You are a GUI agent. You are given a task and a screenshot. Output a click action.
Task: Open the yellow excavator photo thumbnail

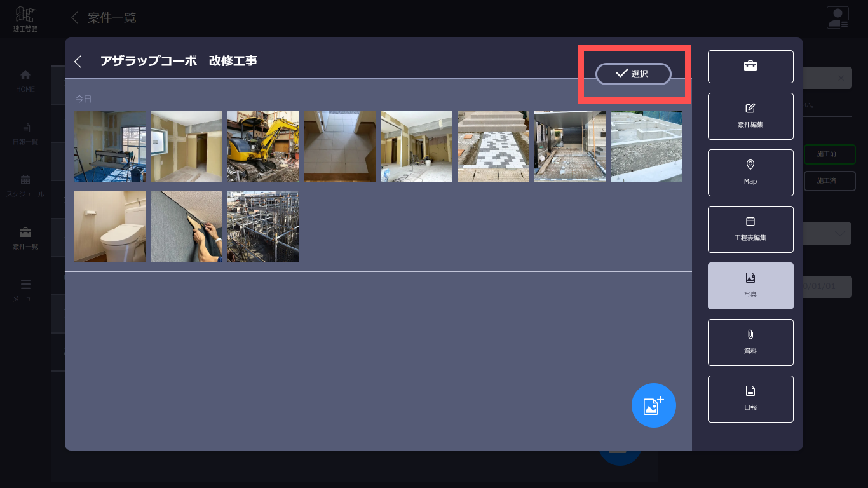pos(263,146)
